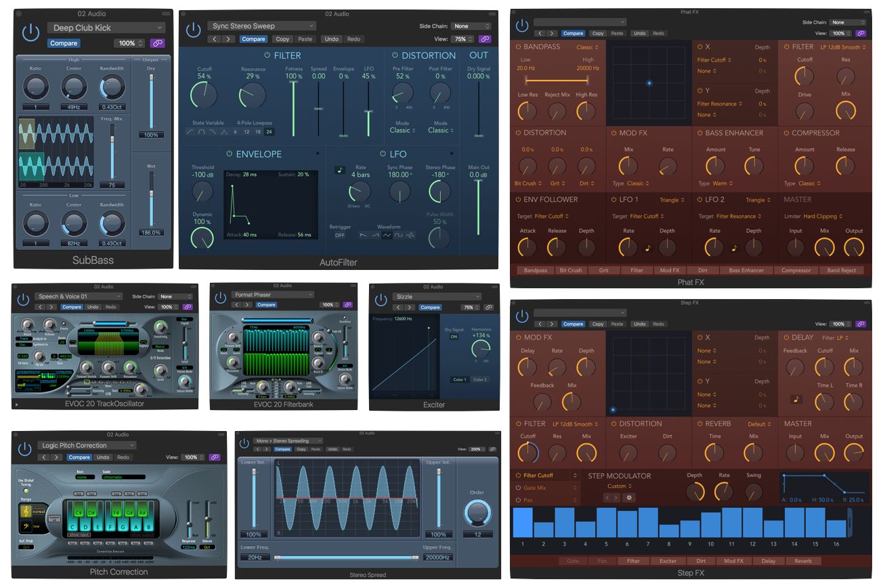Image resolution: width=883 pixels, height=588 pixels.
Task: Toggle Use Global Tuning in Pitch Correction
Action: (26, 491)
